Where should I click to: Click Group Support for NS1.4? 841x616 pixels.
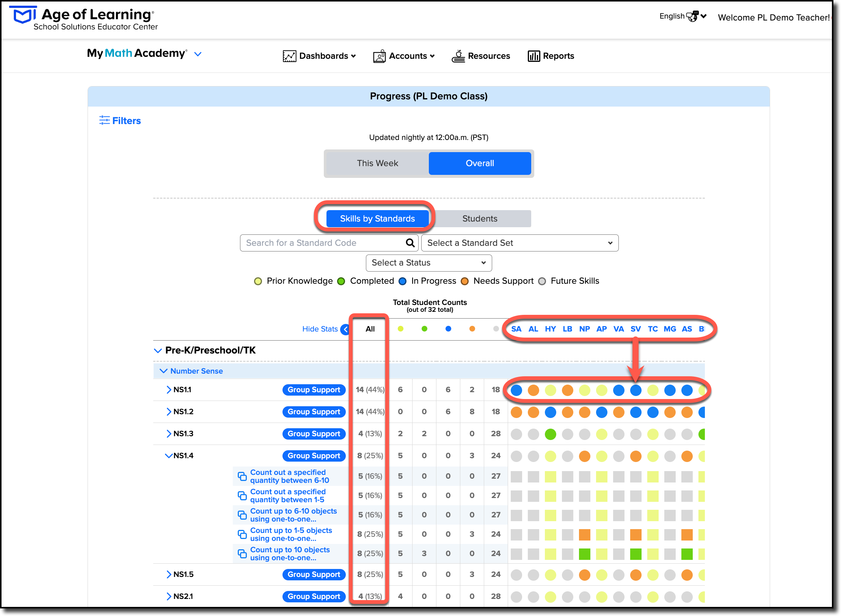(314, 456)
